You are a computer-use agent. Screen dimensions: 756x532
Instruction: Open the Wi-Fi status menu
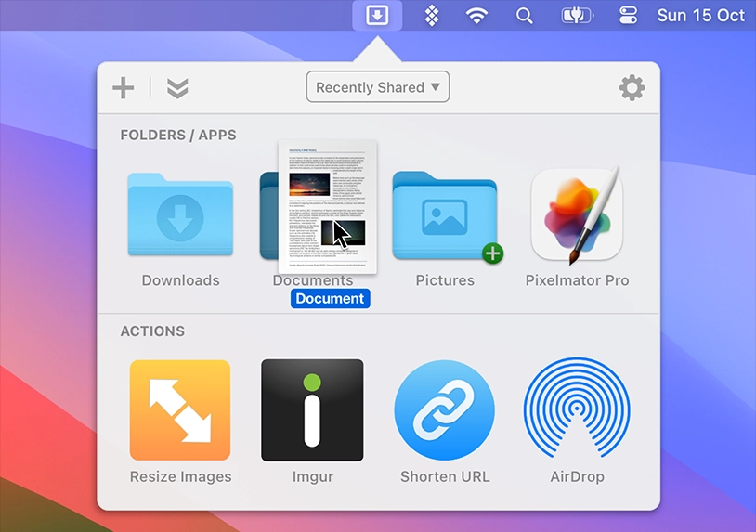(476, 16)
